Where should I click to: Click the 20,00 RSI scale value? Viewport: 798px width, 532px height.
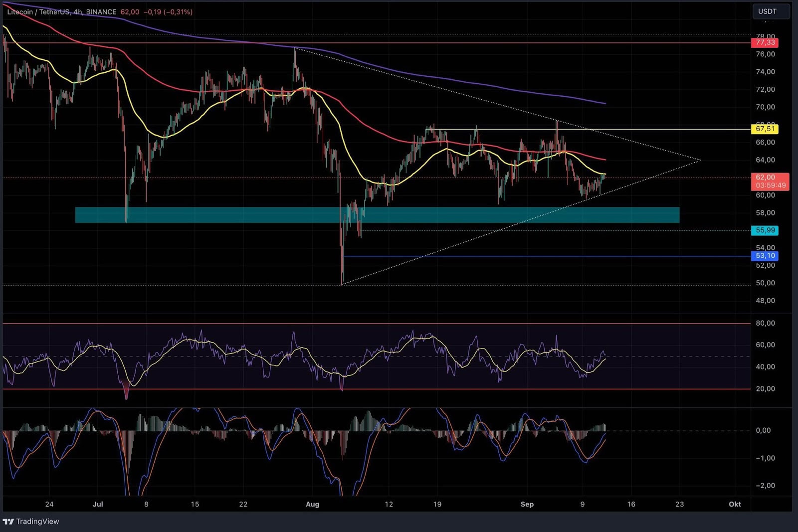[x=765, y=389]
